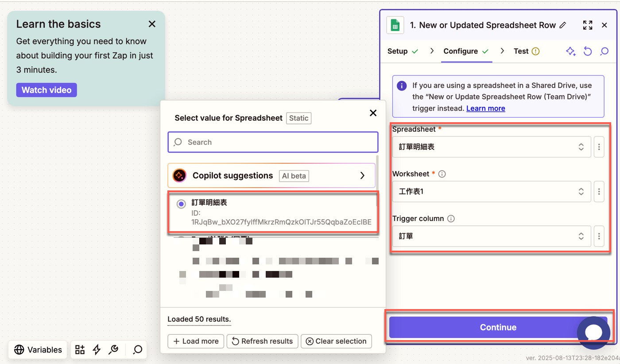Open the Worksheet dropdown showing 工作表1
Image resolution: width=620 pixels, height=364 pixels.
pyautogui.click(x=492, y=192)
